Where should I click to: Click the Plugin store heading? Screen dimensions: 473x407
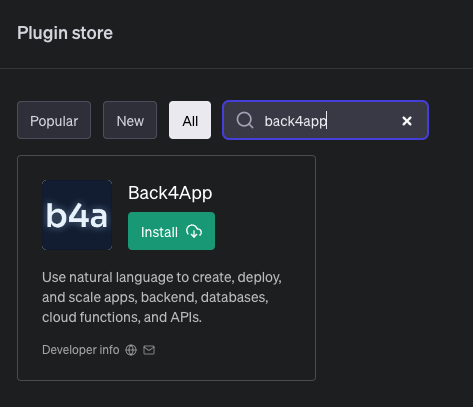pos(65,33)
